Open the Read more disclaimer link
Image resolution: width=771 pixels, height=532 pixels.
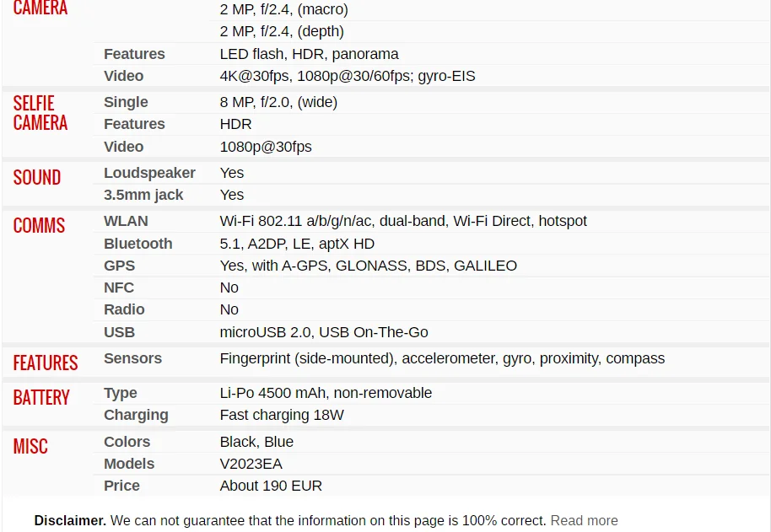coord(584,520)
